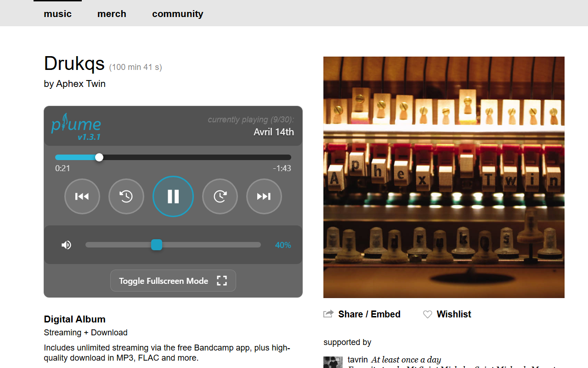This screenshot has height=368, width=588.
Task: Click the Aphex Twin artist link
Action: (81, 84)
